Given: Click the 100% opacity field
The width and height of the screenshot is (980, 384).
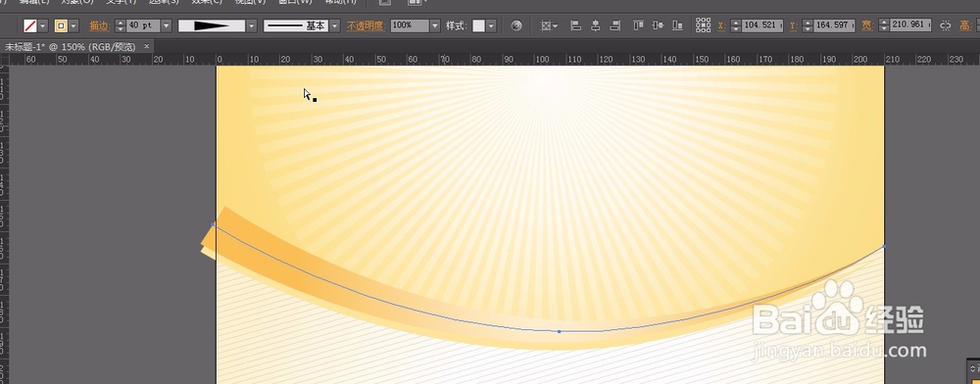Looking at the screenshot, I should pos(410,25).
